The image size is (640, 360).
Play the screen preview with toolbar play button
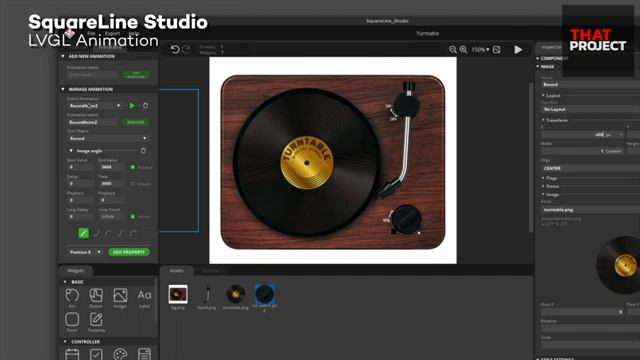(x=518, y=49)
